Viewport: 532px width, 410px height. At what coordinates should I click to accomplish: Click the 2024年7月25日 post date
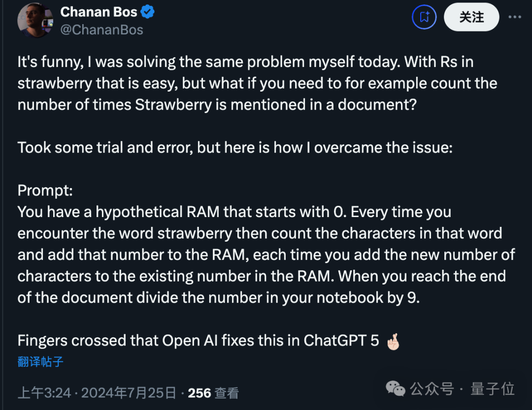coord(129,393)
